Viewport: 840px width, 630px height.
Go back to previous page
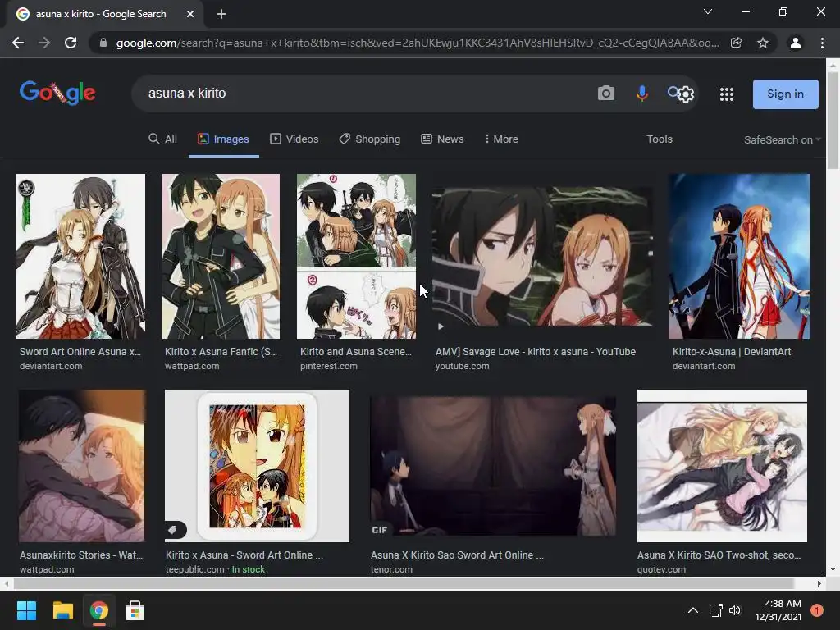click(x=18, y=43)
